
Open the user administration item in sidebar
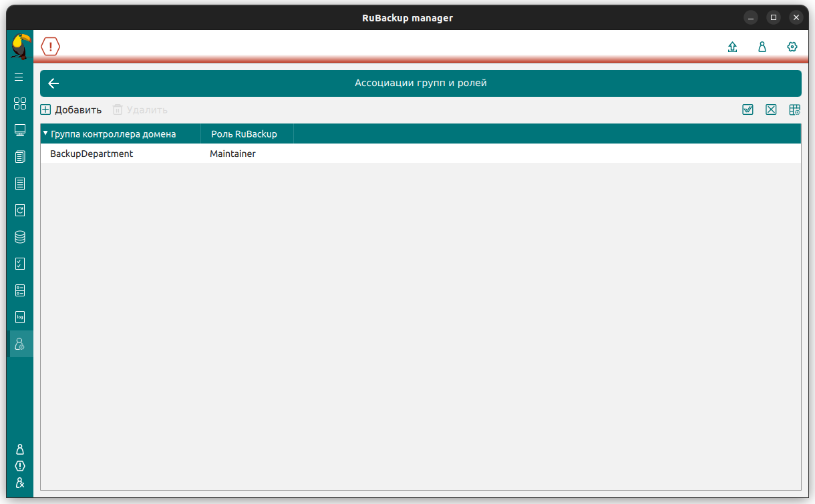click(20, 344)
